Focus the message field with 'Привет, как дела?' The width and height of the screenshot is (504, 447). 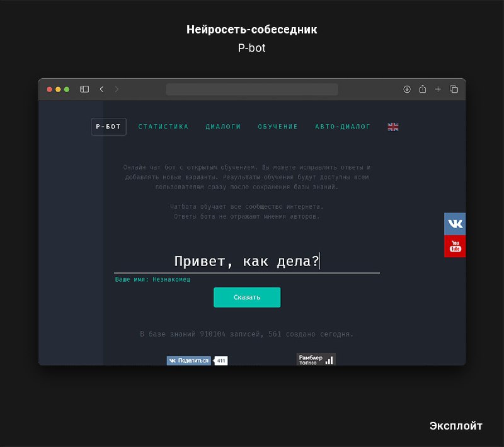pos(246,261)
